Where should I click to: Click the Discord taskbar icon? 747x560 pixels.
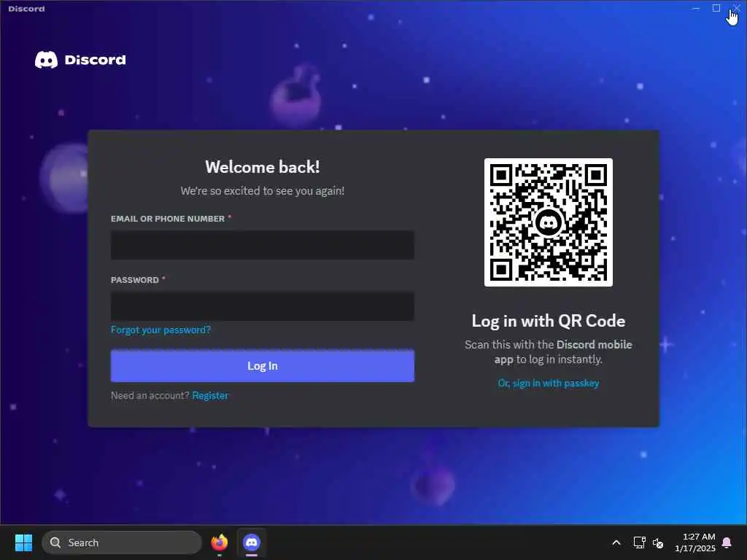252,542
